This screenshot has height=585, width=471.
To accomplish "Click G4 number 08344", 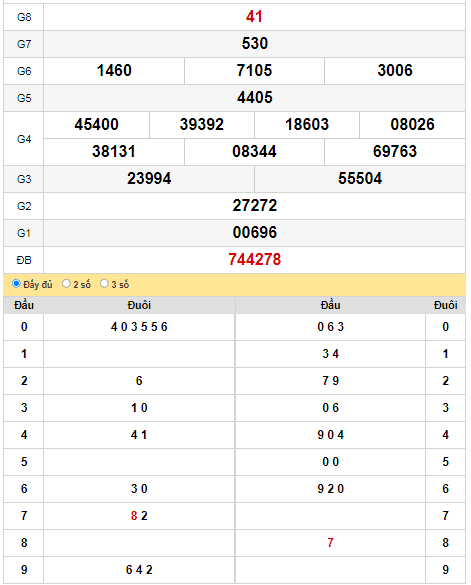I will 255,151.
